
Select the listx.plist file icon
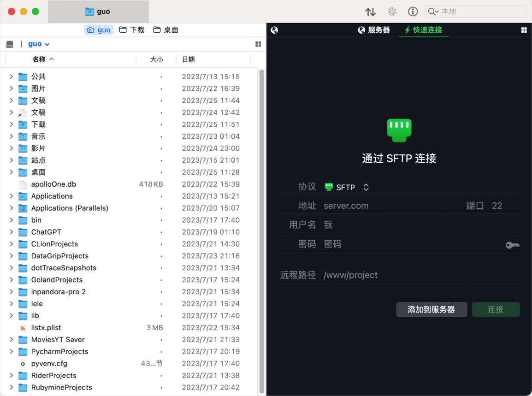[23, 328]
